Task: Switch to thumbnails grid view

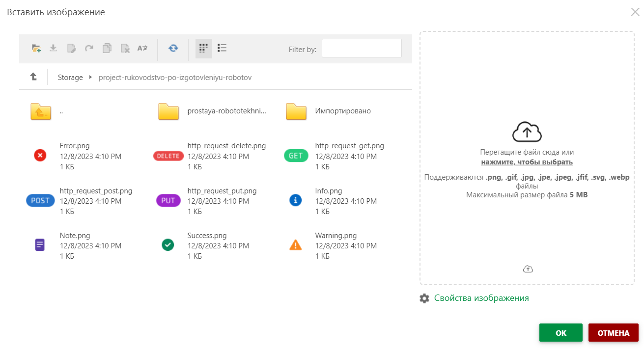Action: [x=203, y=48]
